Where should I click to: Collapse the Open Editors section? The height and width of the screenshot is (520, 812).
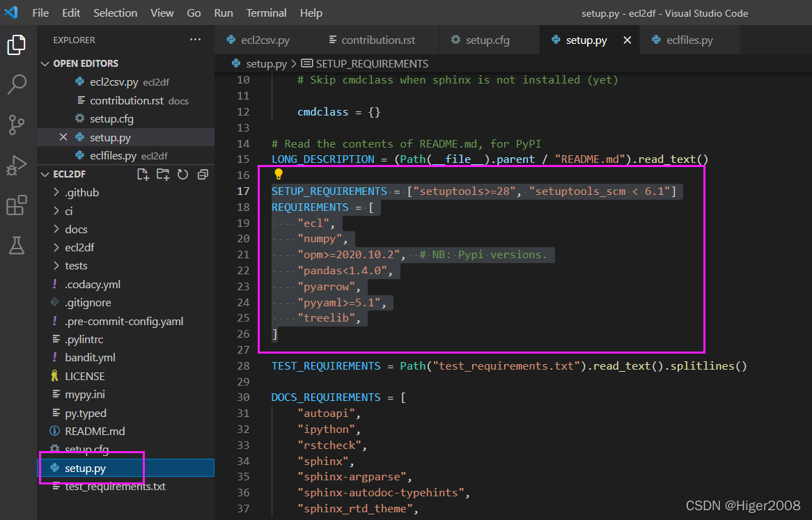click(45, 63)
